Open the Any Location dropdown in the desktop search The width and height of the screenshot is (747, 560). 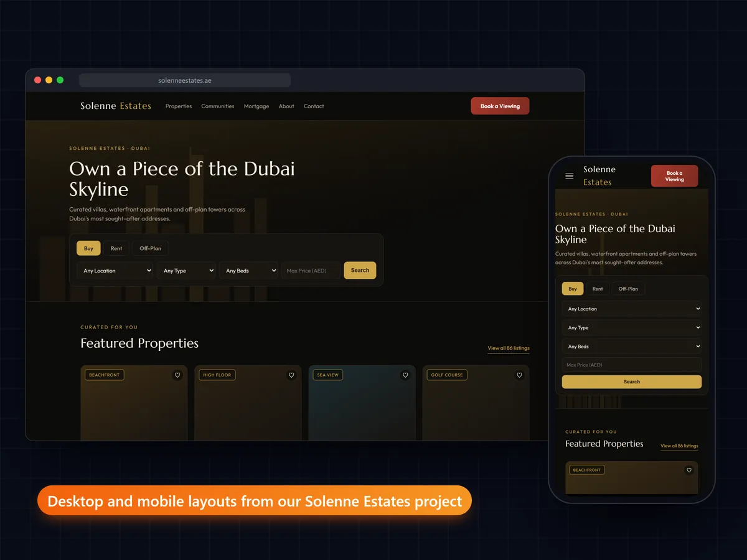coord(115,271)
